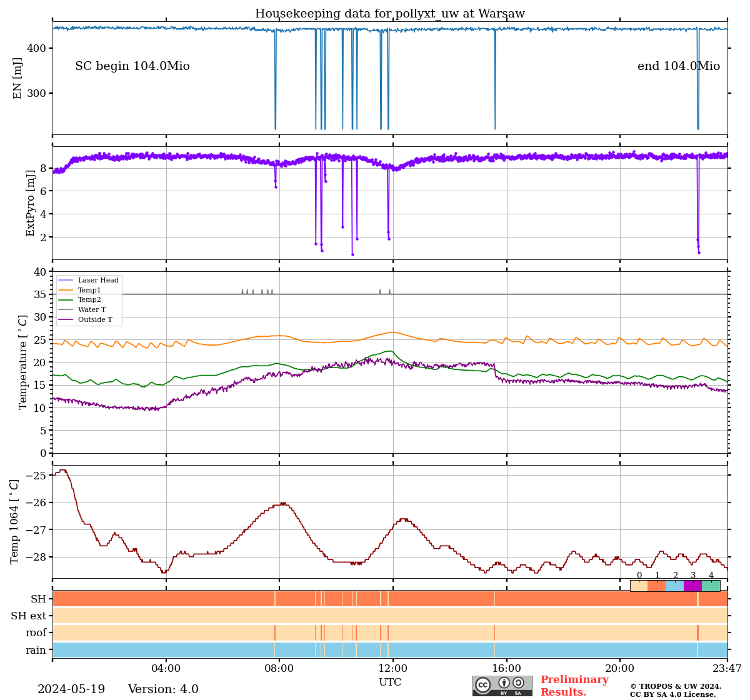The width and height of the screenshot is (750, 700).
Task: Click the 'ExtPyro [mJ]' axis label
Action: 31,203
